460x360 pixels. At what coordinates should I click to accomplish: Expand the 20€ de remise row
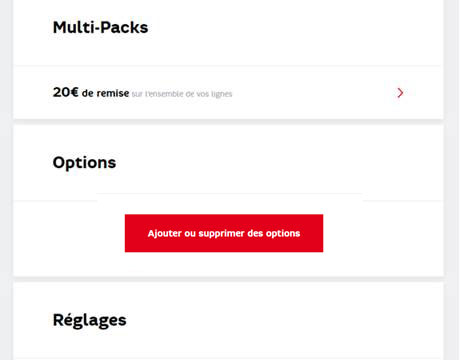(x=228, y=93)
